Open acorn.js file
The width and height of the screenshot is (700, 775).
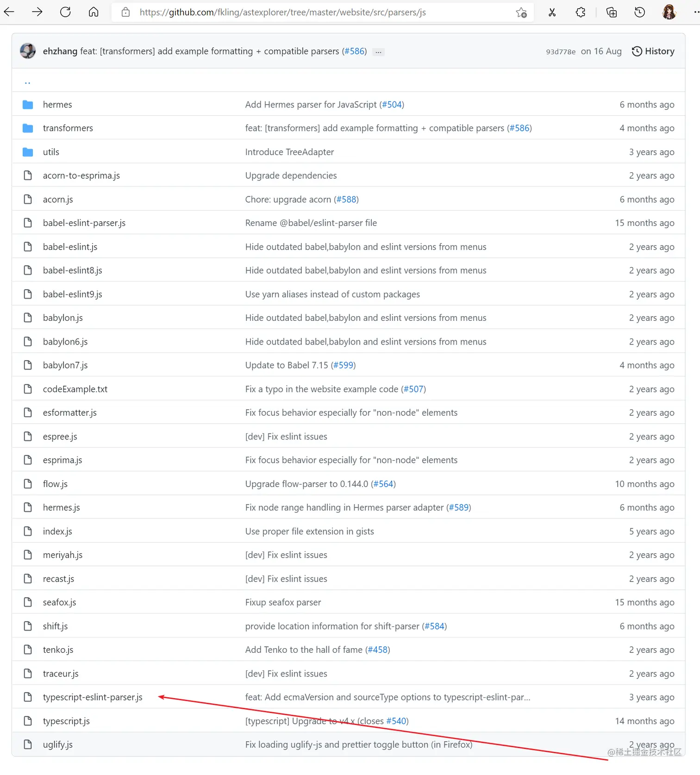pos(58,200)
